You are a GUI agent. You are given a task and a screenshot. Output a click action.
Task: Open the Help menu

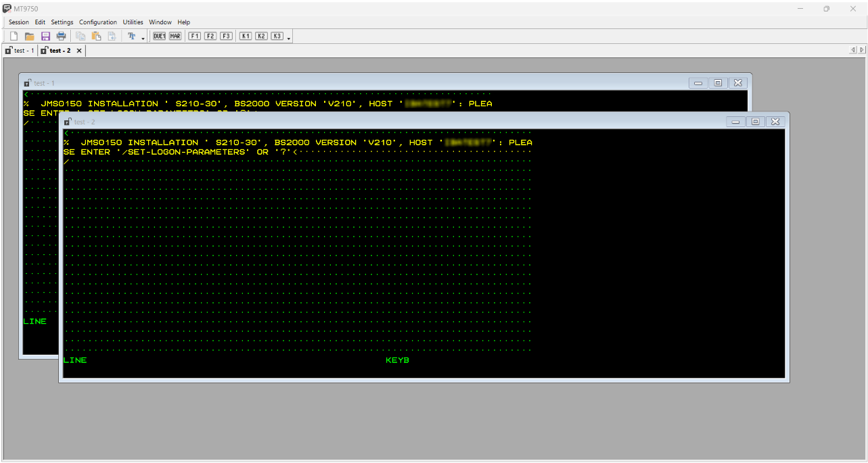pyautogui.click(x=183, y=22)
